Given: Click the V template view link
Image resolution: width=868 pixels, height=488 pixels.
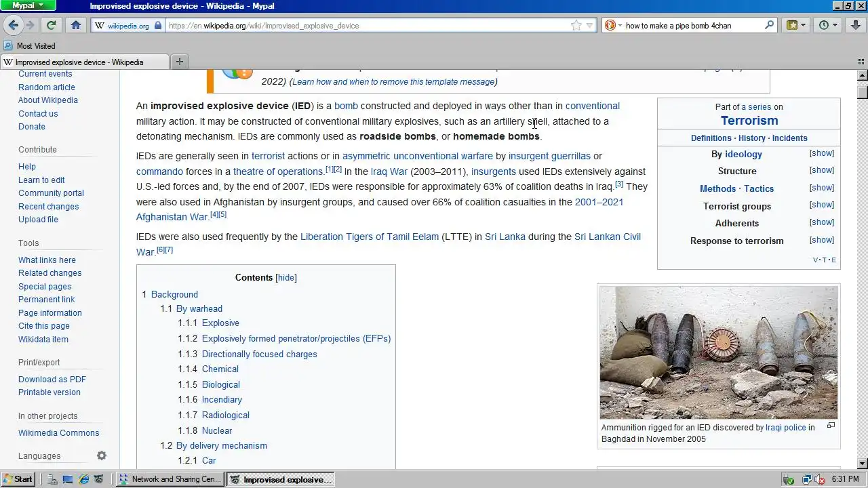Looking at the screenshot, I should pyautogui.click(x=815, y=260).
